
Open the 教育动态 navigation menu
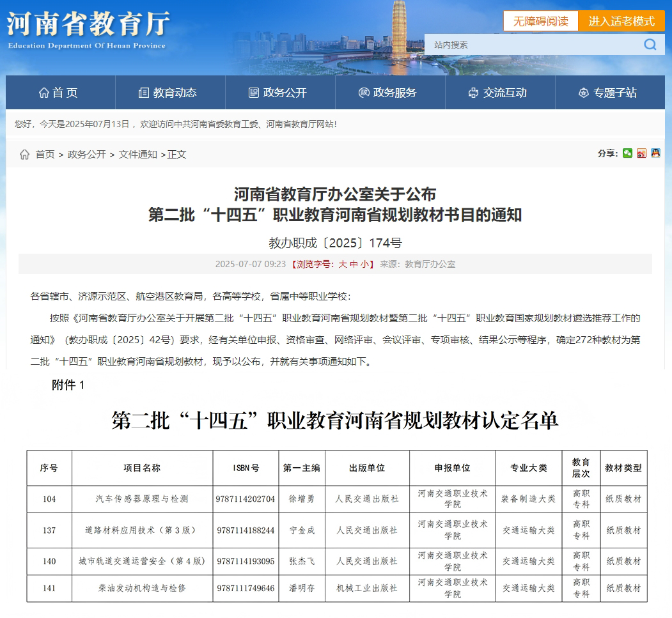pyautogui.click(x=168, y=93)
